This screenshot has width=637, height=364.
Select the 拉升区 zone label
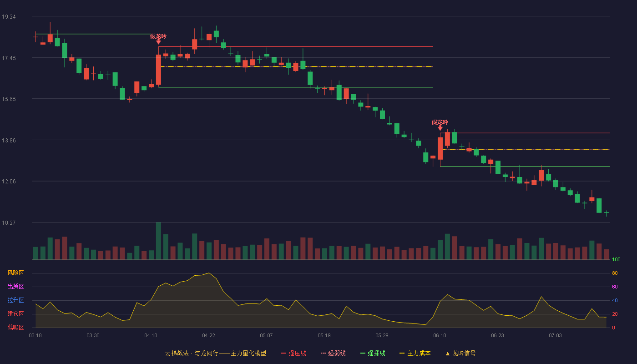coord(15,300)
